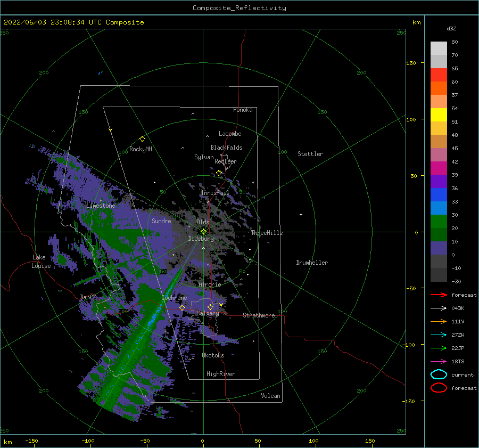Viewport: 479px width, 448px height.
Task: Click the Okotoks label
Action: tap(213, 355)
